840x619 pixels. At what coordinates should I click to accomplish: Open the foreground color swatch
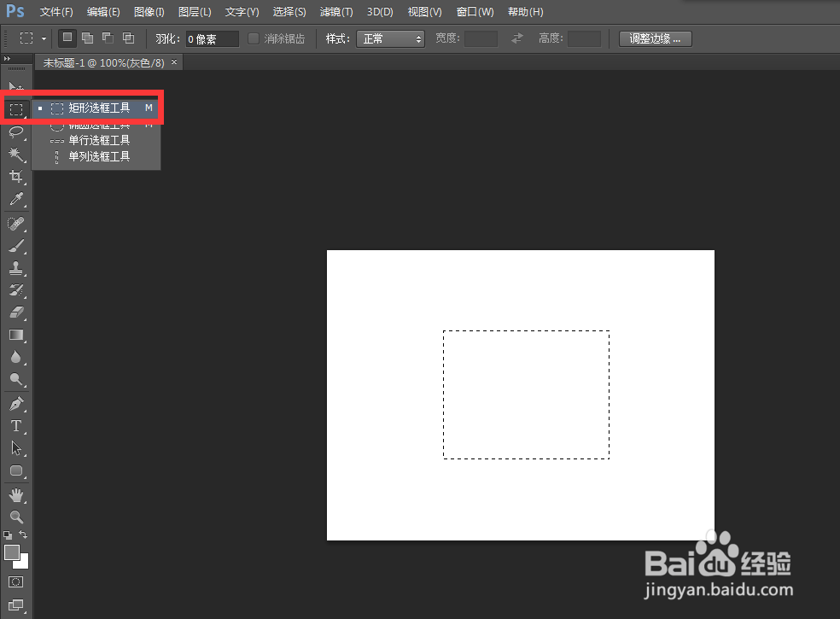[12, 552]
